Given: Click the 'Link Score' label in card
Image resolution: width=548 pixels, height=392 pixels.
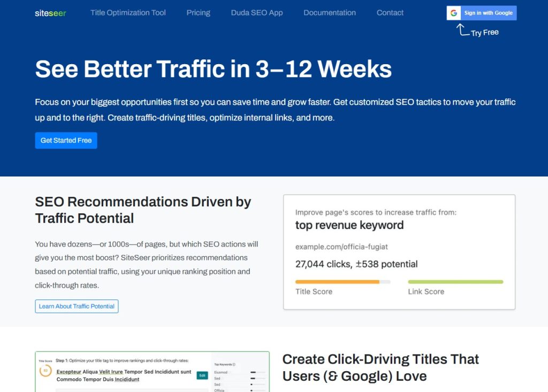Looking at the screenshot, I should [426, 292].
